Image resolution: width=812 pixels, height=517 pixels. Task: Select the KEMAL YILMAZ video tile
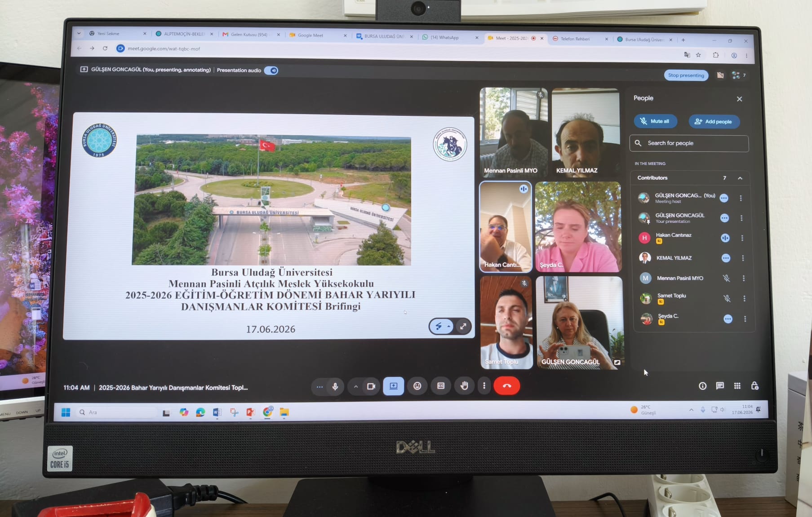[586, 133]
